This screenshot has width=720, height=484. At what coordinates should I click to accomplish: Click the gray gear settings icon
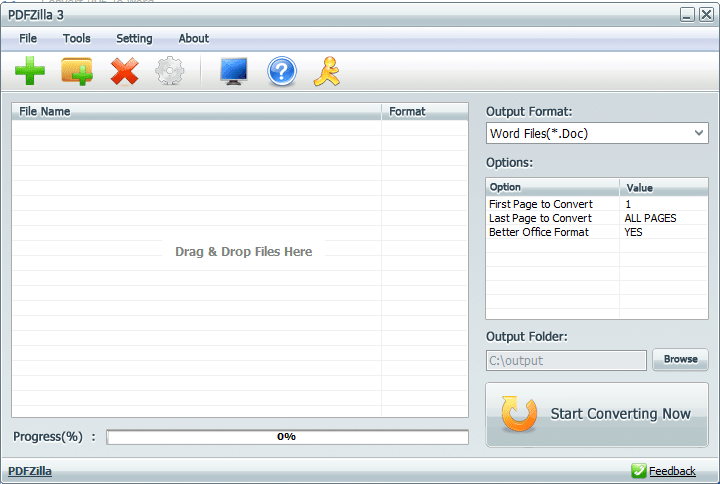click(170, 71)
